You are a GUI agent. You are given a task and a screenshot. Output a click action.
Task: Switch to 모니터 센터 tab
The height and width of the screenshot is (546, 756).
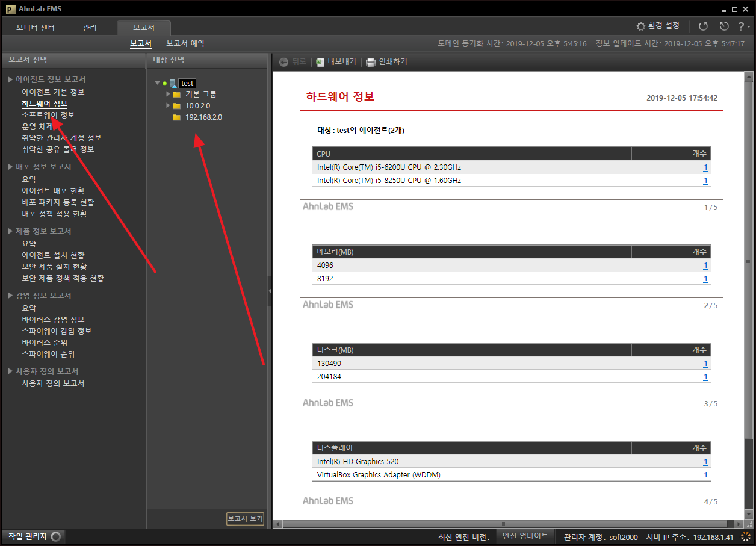coord(36,28)
